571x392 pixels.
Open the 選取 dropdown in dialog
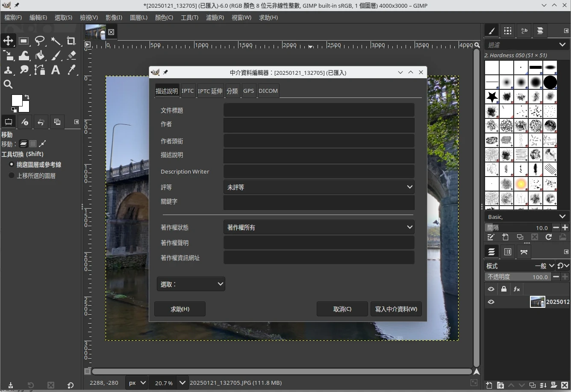click(x=191, y=284)
